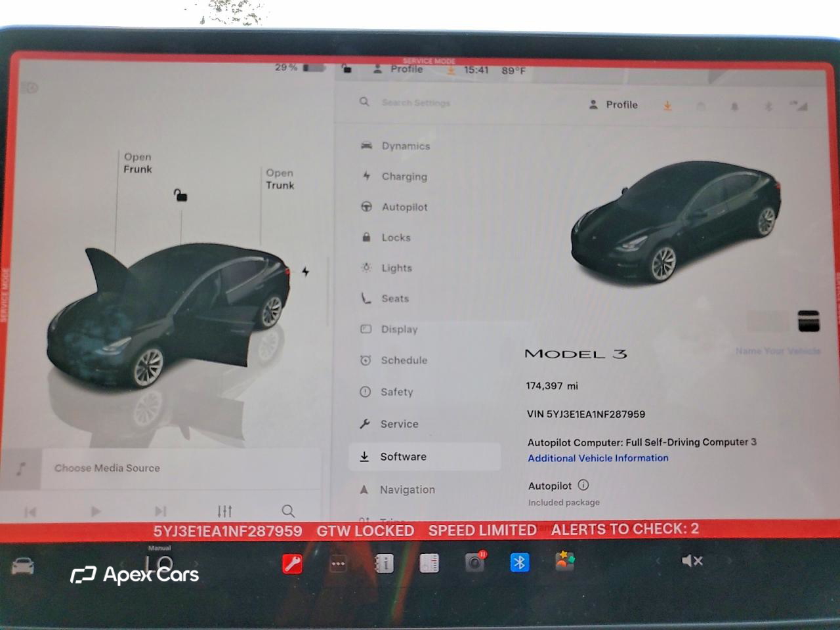The image size is (840, 630).
Task: Click the Autopilot info circle icon
Action: click(583, 485)
